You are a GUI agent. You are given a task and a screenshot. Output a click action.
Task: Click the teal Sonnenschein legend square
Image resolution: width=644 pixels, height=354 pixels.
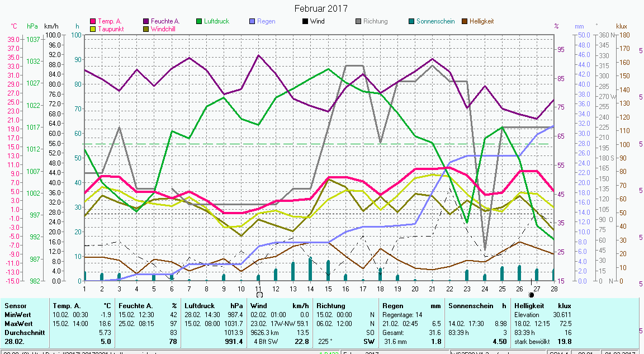click(x=411, y=21)
